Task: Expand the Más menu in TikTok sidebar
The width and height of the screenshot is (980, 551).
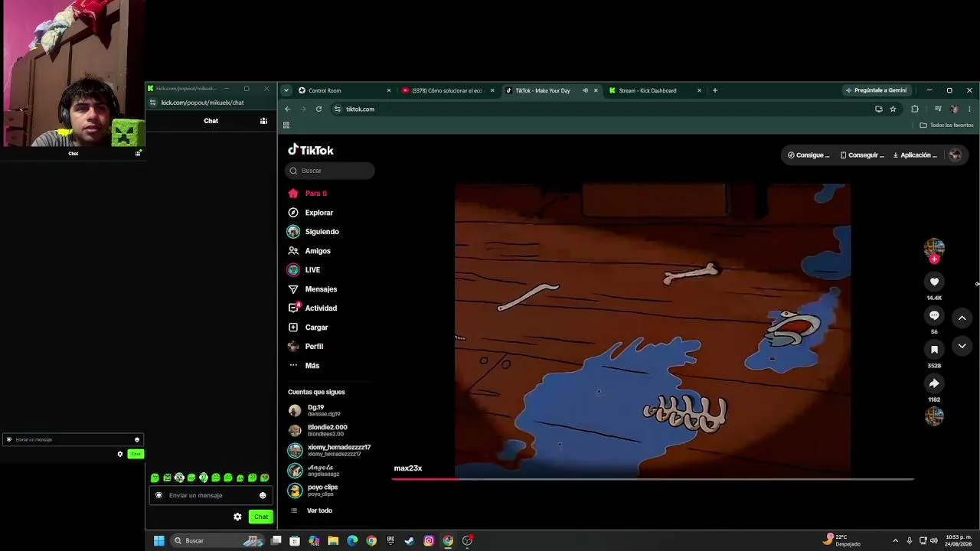Action: pos(304,365)
